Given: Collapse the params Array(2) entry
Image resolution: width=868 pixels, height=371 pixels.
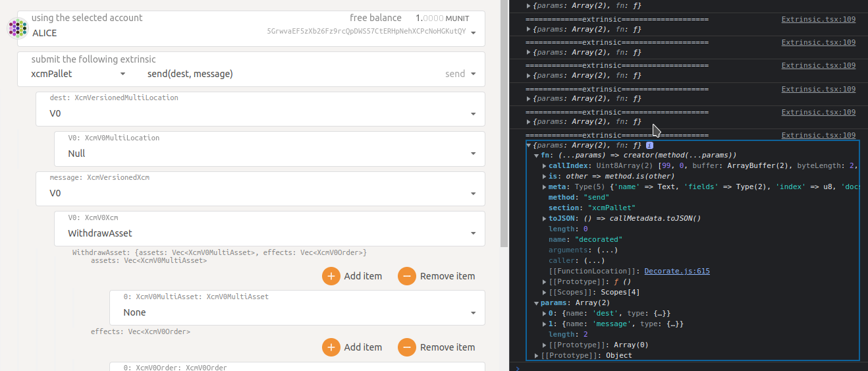Looking at the screenshot, I should click(537, 303).
